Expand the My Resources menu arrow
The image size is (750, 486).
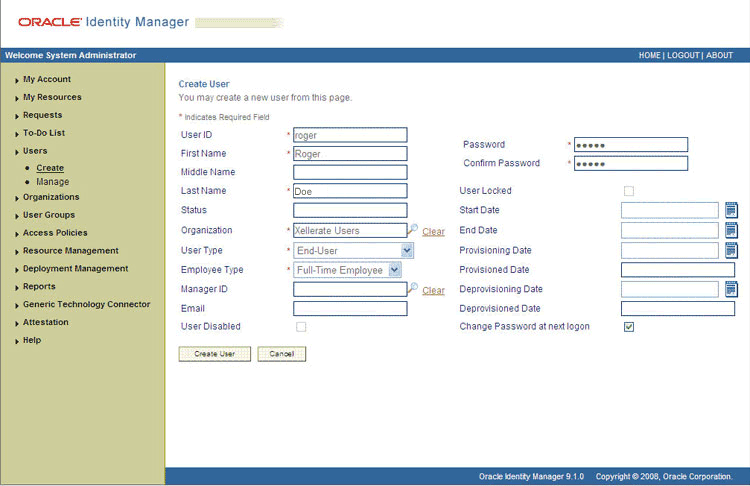(x=17, y=98)
